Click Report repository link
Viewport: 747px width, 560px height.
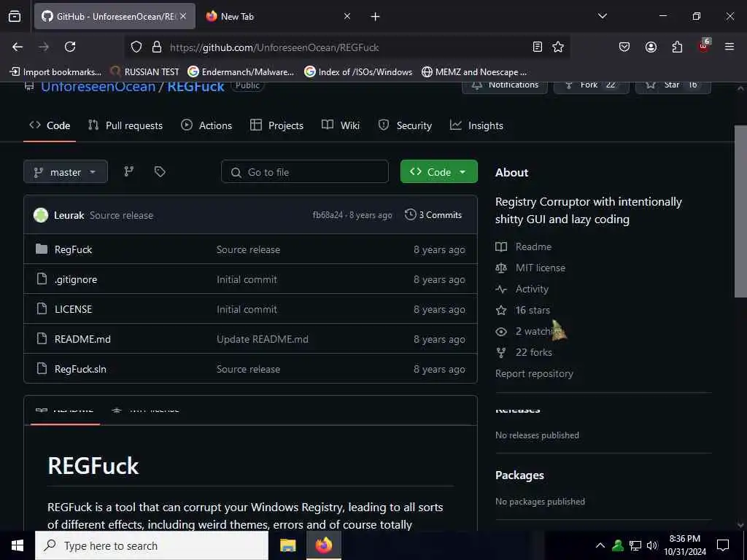coord(534,374)
